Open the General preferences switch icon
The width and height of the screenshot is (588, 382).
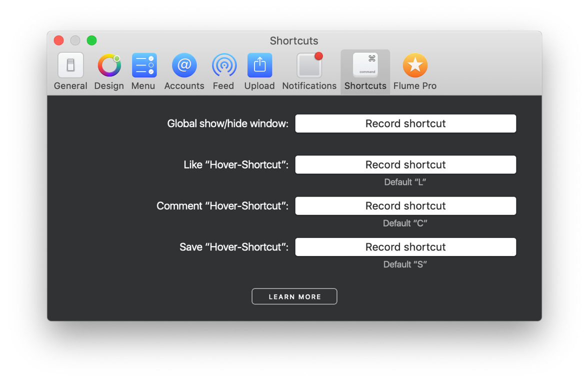(70, 65)
